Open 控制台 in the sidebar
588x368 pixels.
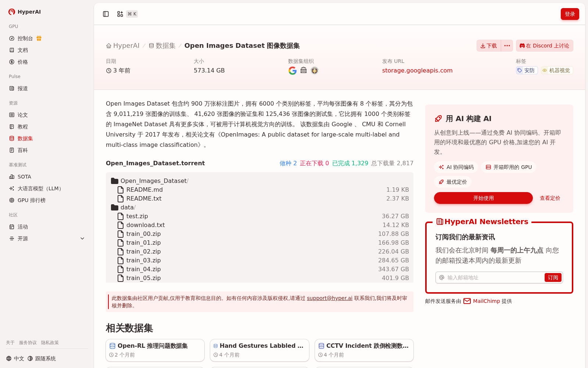(x=25, y=38)
